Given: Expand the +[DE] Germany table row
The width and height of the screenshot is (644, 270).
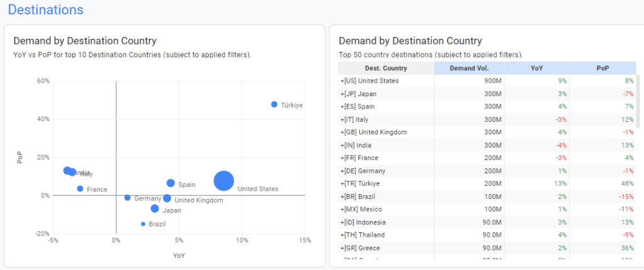Looking at the screenshot, I should coord(342,171).
